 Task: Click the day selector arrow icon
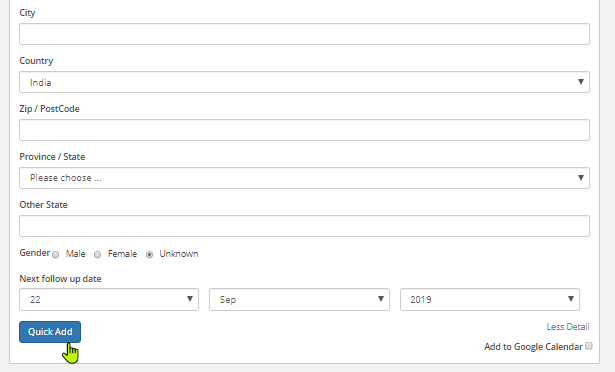190,299
